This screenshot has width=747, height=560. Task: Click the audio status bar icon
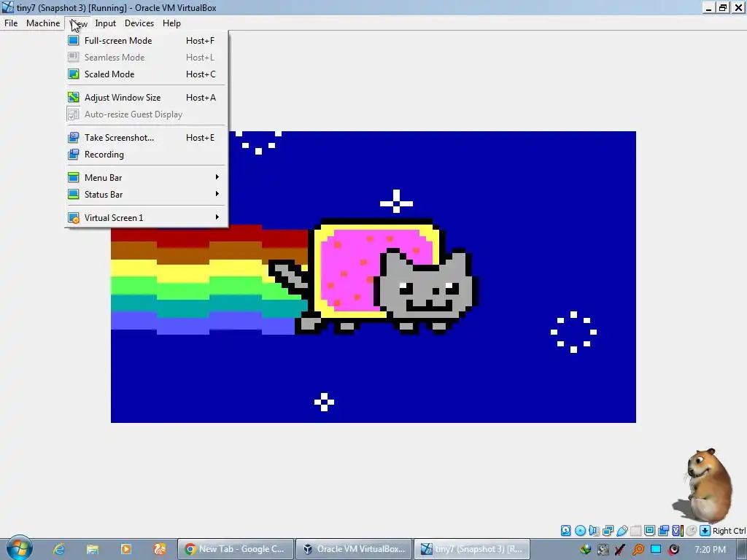pos(594,531)
